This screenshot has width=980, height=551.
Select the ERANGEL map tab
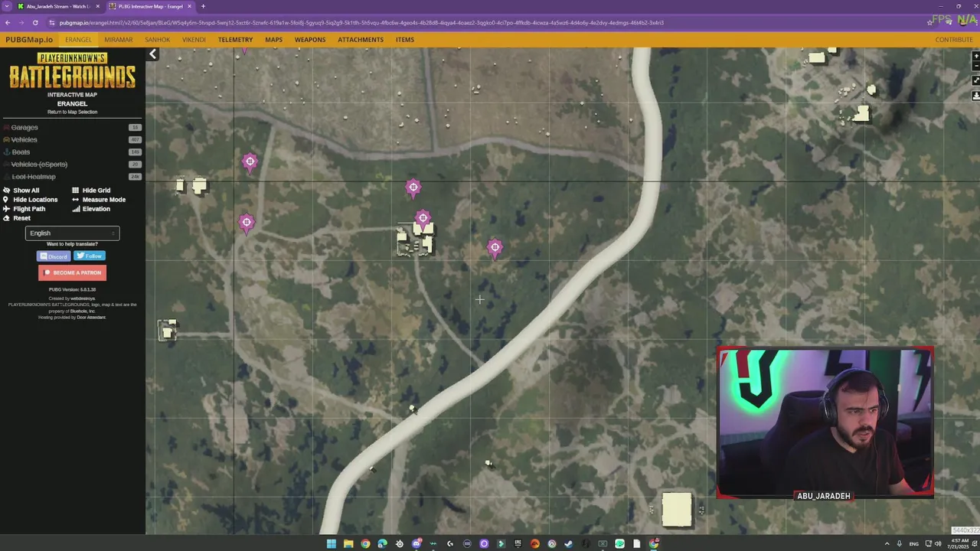[x=78, y=40]
